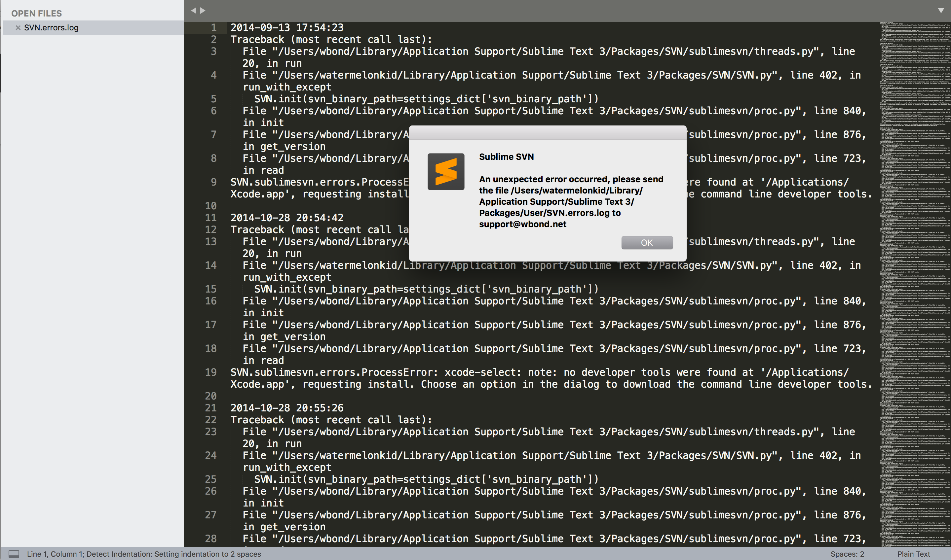Viewport: 951px width, 560px height.
Task: Open the tab list dropdown arrow
Action: [941, 11]
